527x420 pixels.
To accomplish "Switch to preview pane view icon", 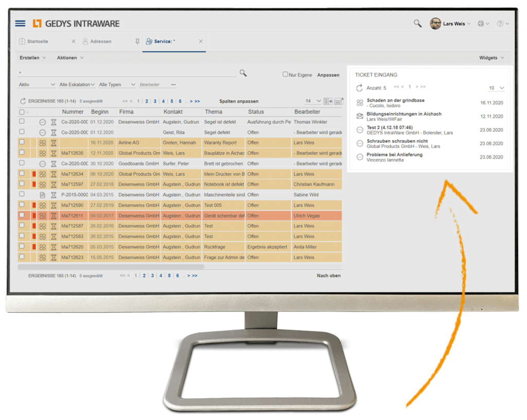I will point(339,101).
